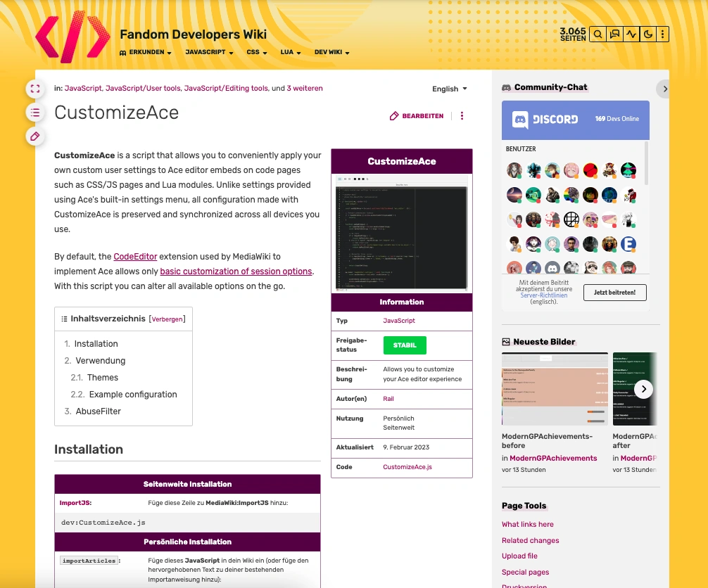Open ModernGPAchievements link under first image

click(553, 459)
